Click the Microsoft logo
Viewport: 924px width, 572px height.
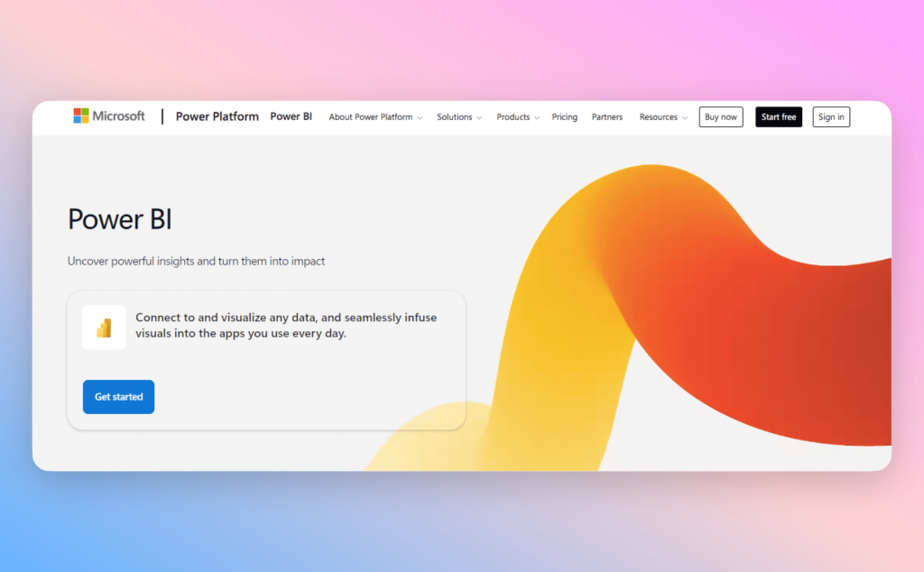pyautogui.click(x=109, y=116)
